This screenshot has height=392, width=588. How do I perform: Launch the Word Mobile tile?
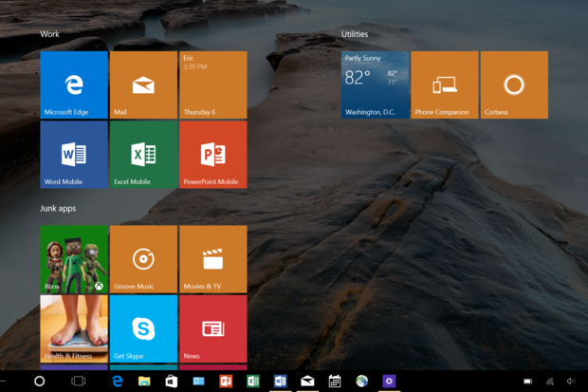[x=74, y=155]
